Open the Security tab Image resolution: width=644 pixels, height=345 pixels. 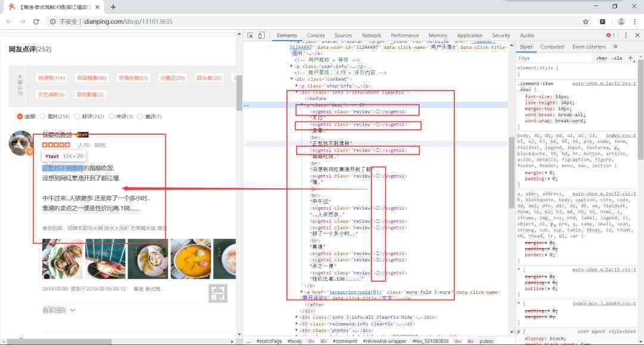501,36
